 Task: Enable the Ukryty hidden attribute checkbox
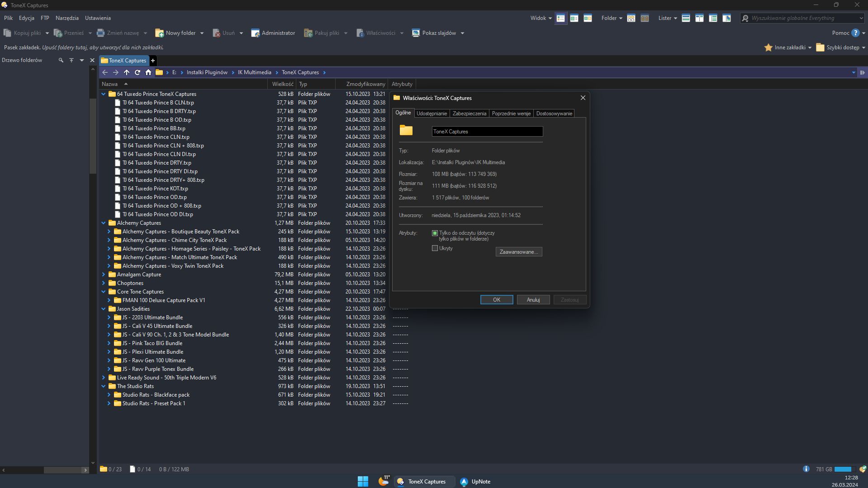[435, 248]
